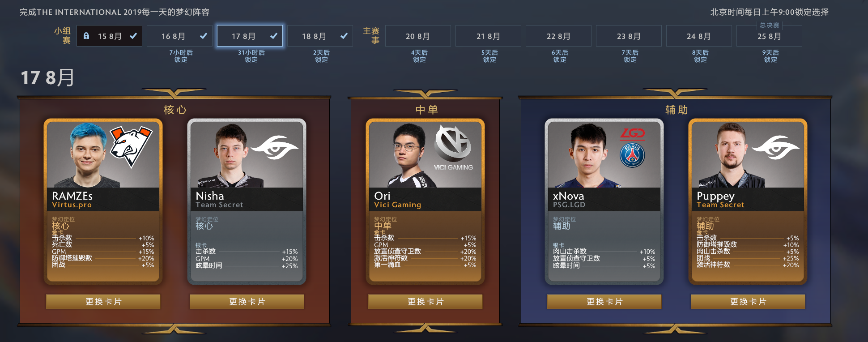The width and height of the screenshot is (868, 342).
Task: Click the checkmark on the 16 8月 tab
Action: (204, 36)
